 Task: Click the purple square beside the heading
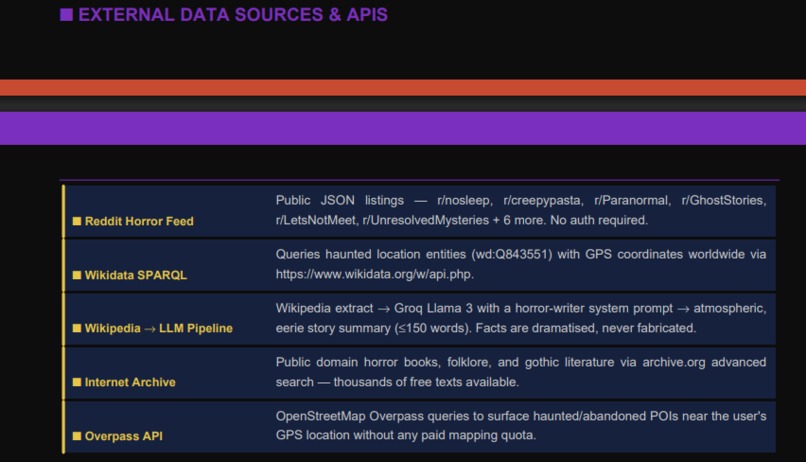coord(66,14)
